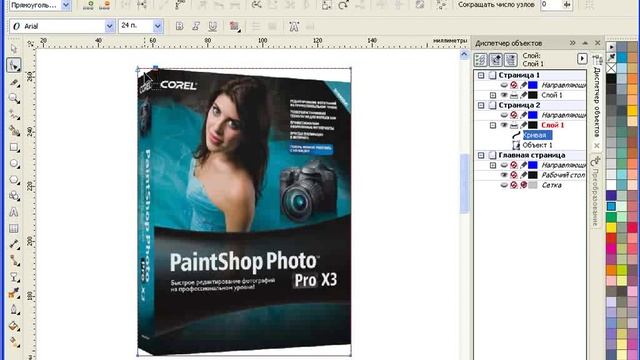Select the Crop tool
This screenshot has width=640, height=360.
14,83
